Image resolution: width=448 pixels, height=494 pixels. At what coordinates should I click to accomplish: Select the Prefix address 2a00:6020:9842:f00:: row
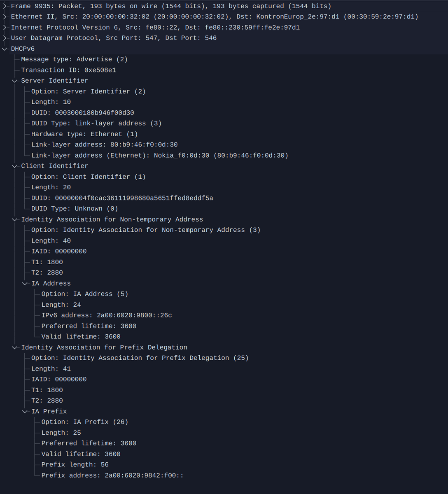pos(112,475)
